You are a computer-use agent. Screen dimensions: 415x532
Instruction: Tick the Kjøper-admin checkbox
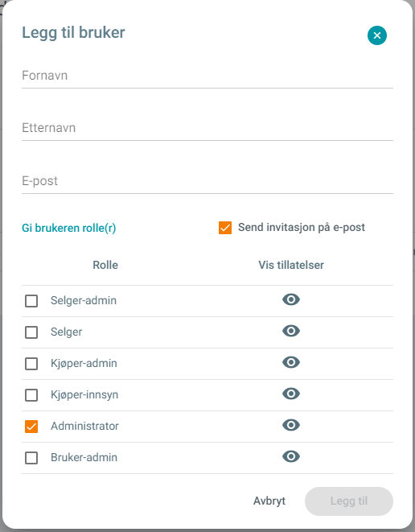pos(31,364)
